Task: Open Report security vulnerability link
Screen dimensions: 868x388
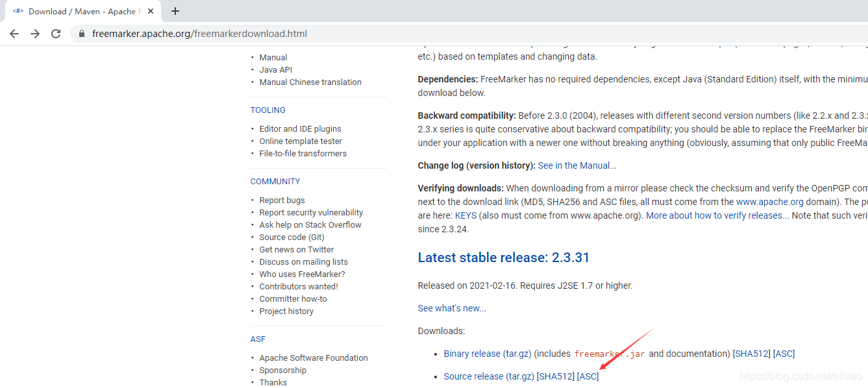Action: 311,212
